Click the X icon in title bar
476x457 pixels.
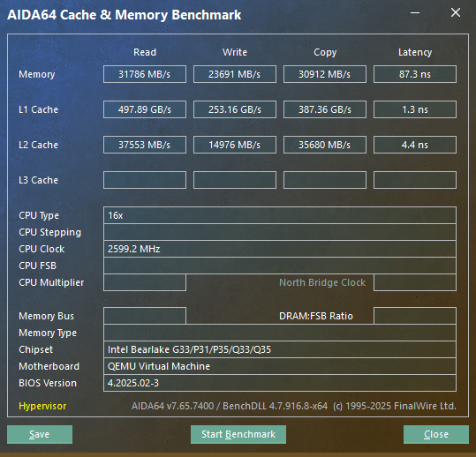coord(456,12)
